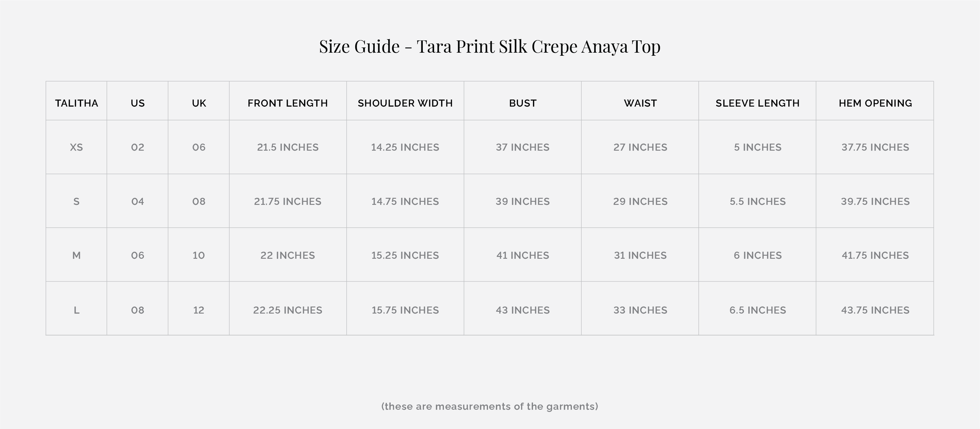
Task: Click the SHOULDER WIDTH column header
Action: point(405,103)
